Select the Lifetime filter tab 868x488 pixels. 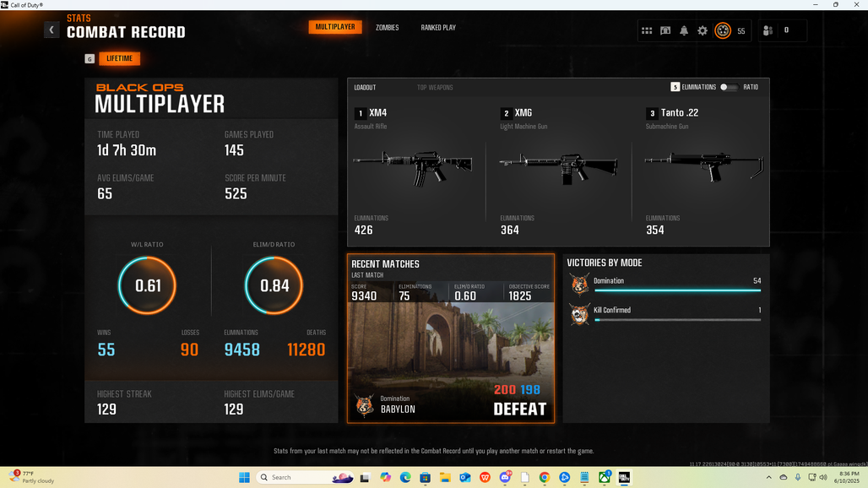120,58
